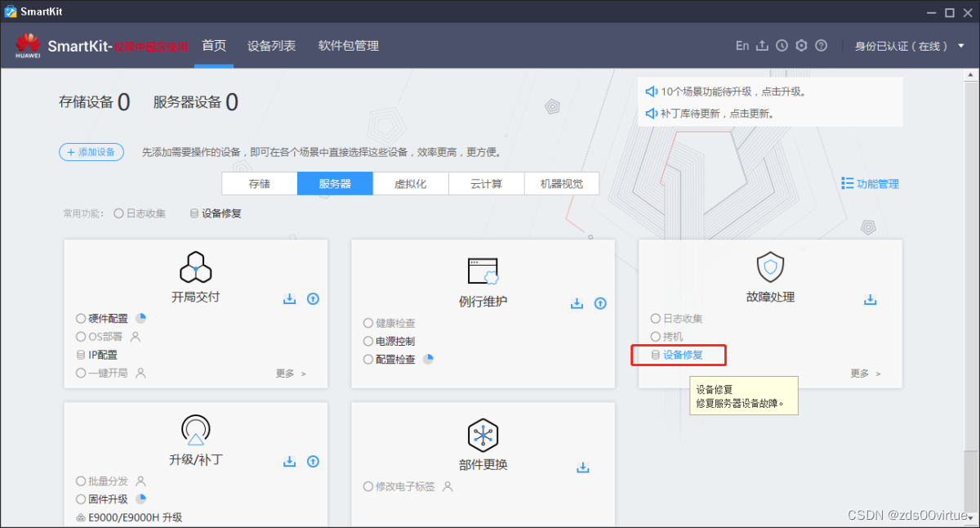Select OS部署 function
980x528 pixels.
(99, 337)
